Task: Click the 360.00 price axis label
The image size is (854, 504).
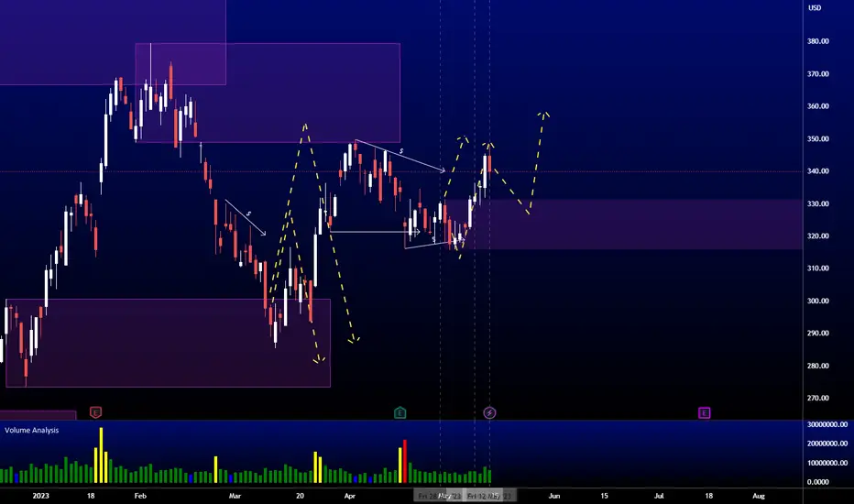Action: 817,106
